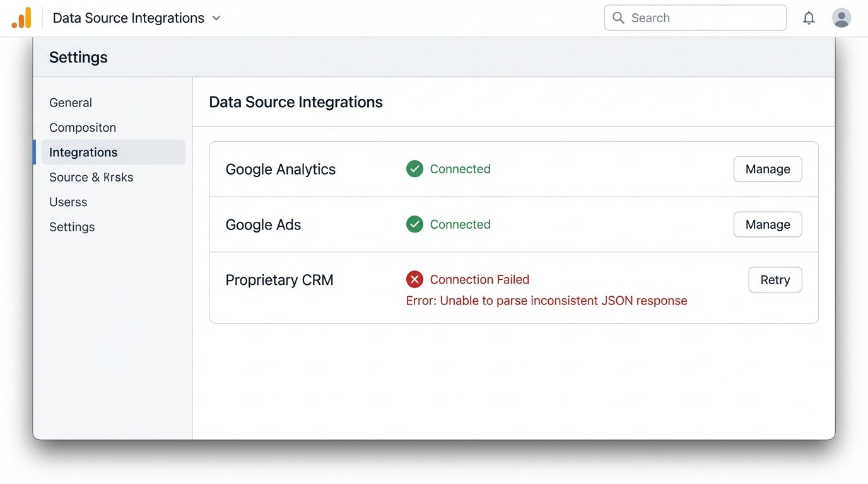
Task: Select Source & Krsks from the sidebar
Action: [x=91, y=177]
